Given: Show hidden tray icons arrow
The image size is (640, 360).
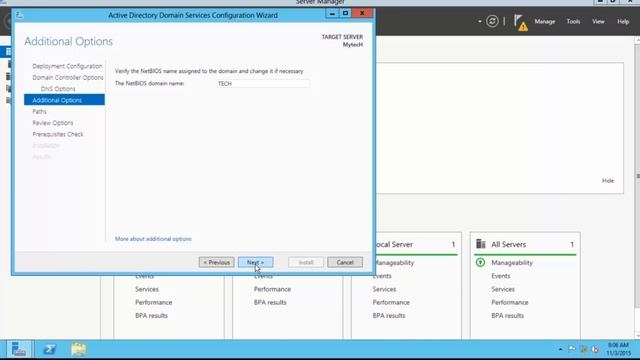Looking at the screenshot, I should [x=560, y=349].
